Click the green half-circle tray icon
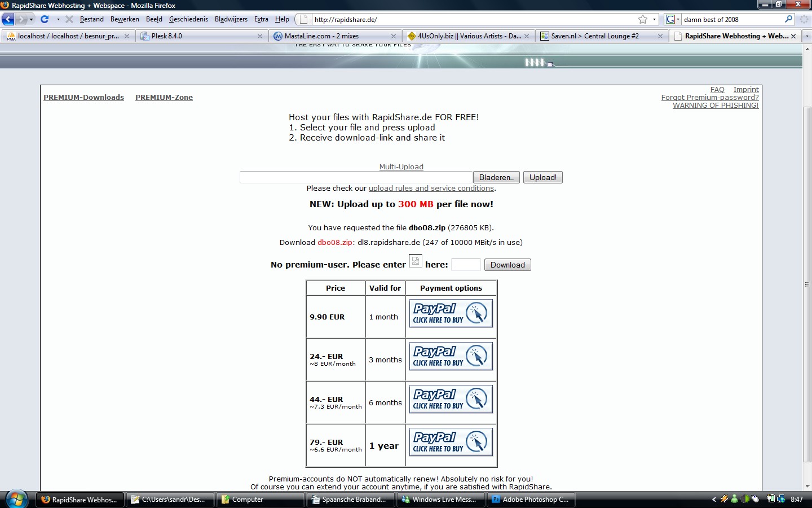 (745, 499)
